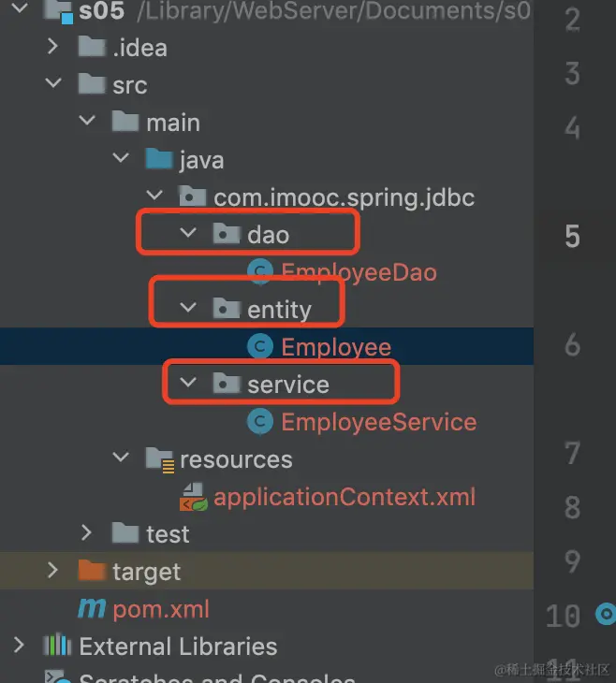Image resolution: width=616 pixels, height=683 pixels.
Task: Click the orange target folder icon
Action: [92, 572]
